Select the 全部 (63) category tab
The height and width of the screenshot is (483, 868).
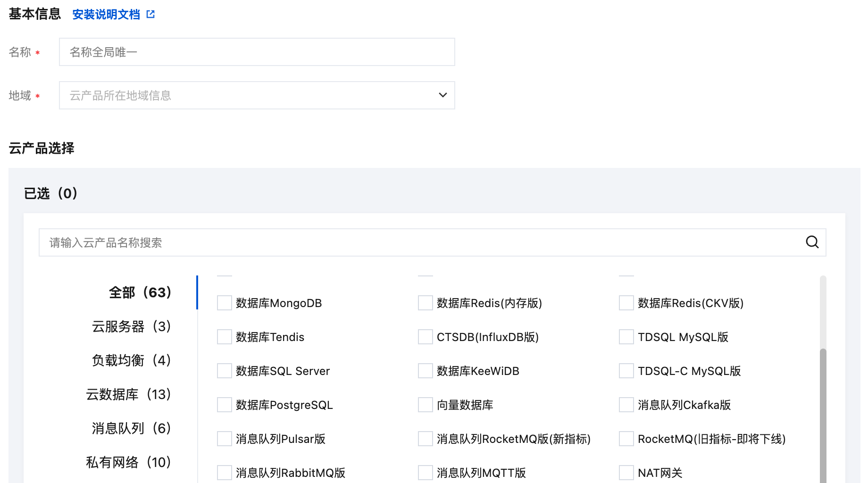pyautogui.click(x=140, y=292)
